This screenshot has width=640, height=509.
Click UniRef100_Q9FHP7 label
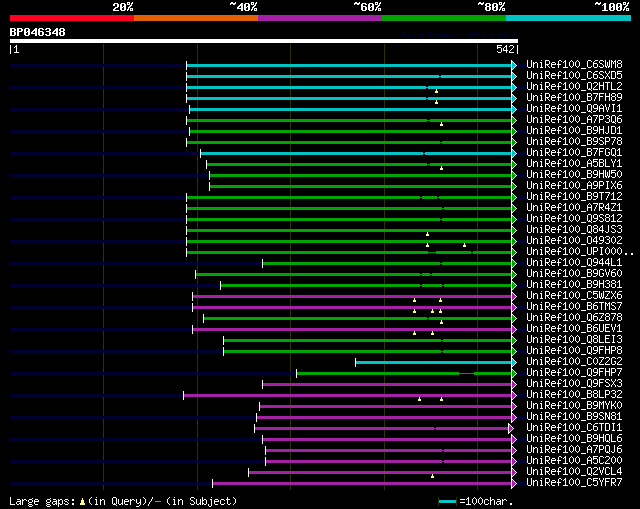point(574,373)
